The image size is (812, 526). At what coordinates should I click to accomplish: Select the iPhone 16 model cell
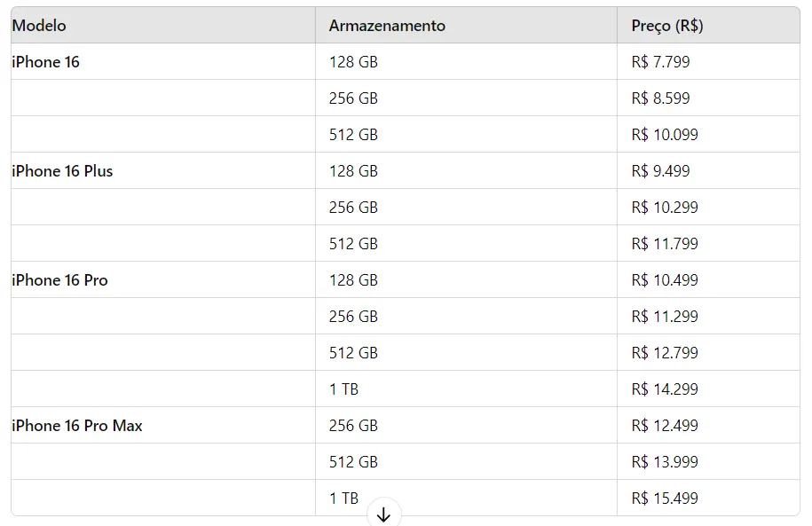[163, 61]
